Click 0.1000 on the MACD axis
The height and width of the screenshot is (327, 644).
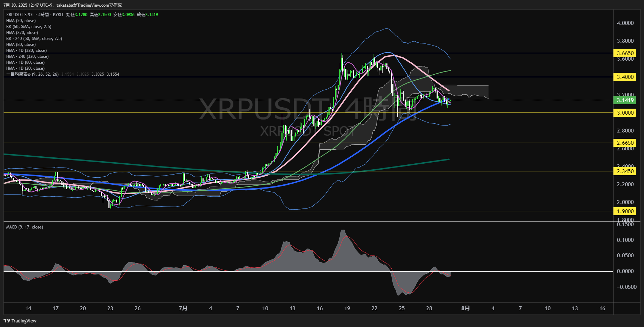click(x=625, y=240)
